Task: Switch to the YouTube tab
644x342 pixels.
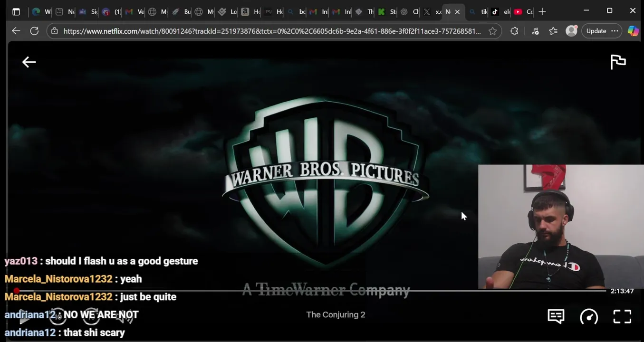Action: (523, 12)
